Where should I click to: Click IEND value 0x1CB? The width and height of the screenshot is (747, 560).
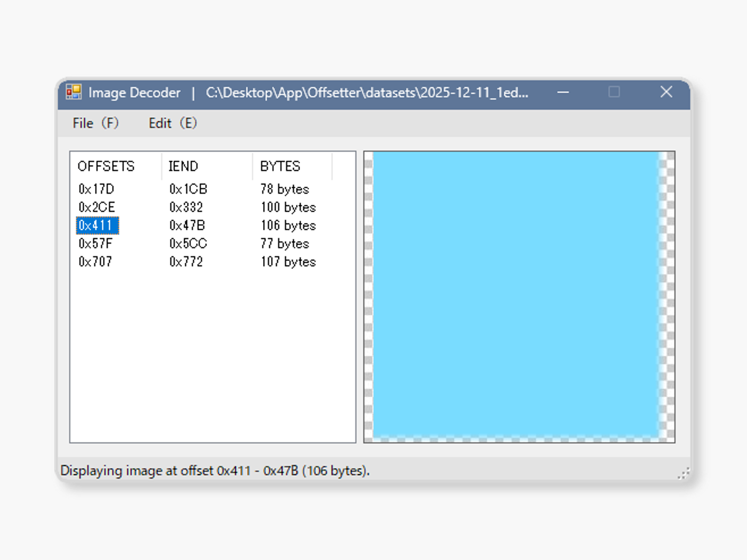188,189
